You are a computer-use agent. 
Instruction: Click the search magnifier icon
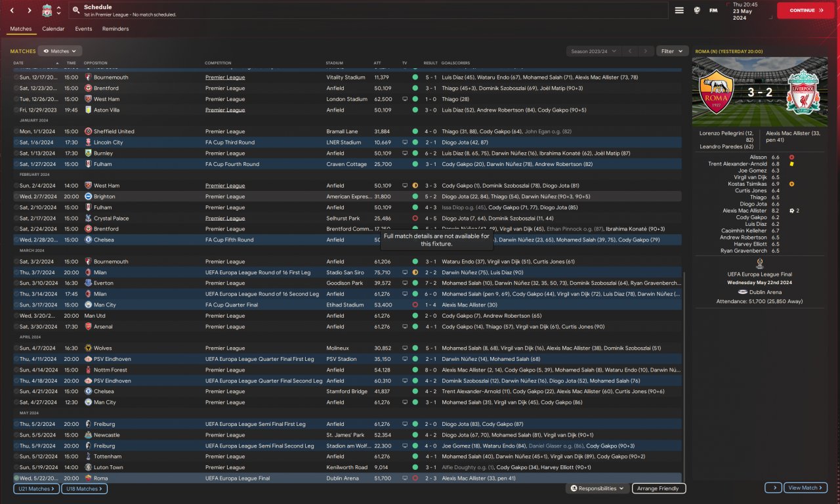76,10
